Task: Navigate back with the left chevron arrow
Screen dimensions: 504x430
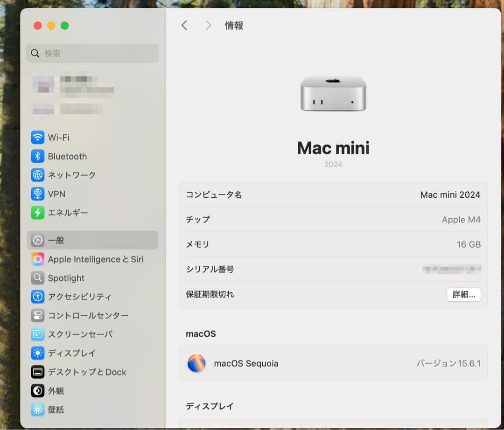Action: (x=184, y=26)
